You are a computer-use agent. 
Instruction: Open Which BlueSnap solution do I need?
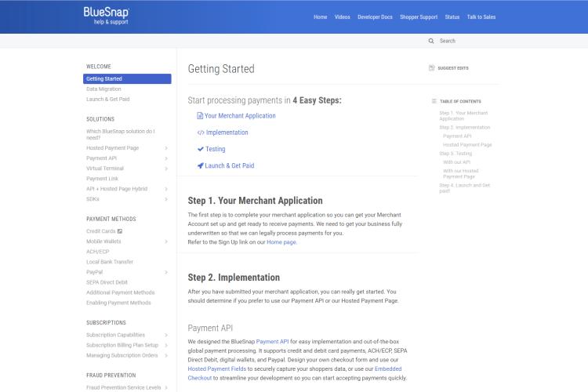point(121,134)
